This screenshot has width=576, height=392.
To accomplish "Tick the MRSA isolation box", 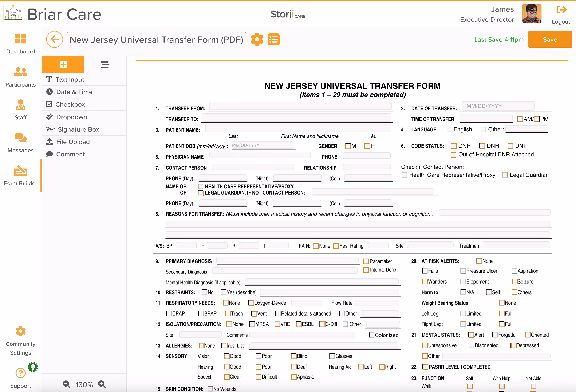I will click(x=252, y=324).
